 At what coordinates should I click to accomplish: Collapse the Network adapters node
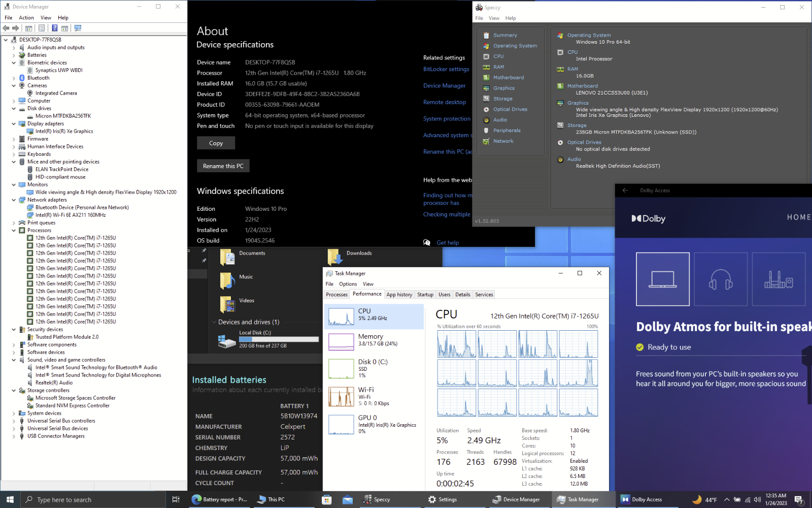coord(14,200)
